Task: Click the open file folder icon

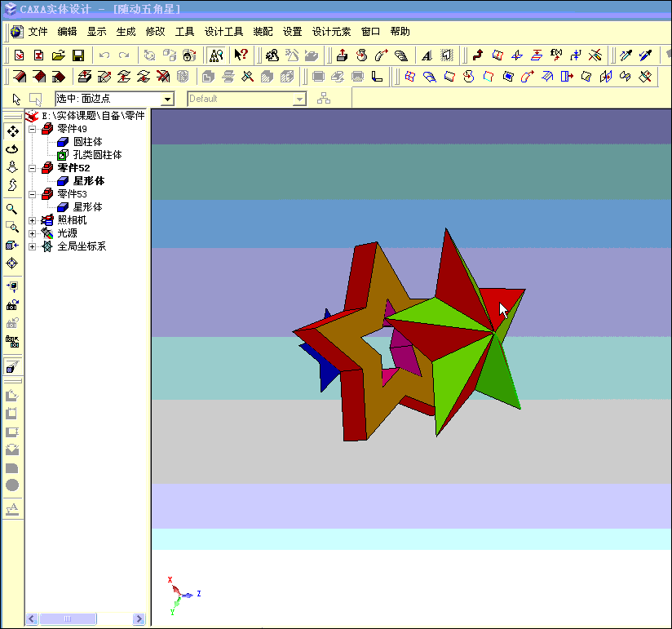Action: click(x=58, y=55)
